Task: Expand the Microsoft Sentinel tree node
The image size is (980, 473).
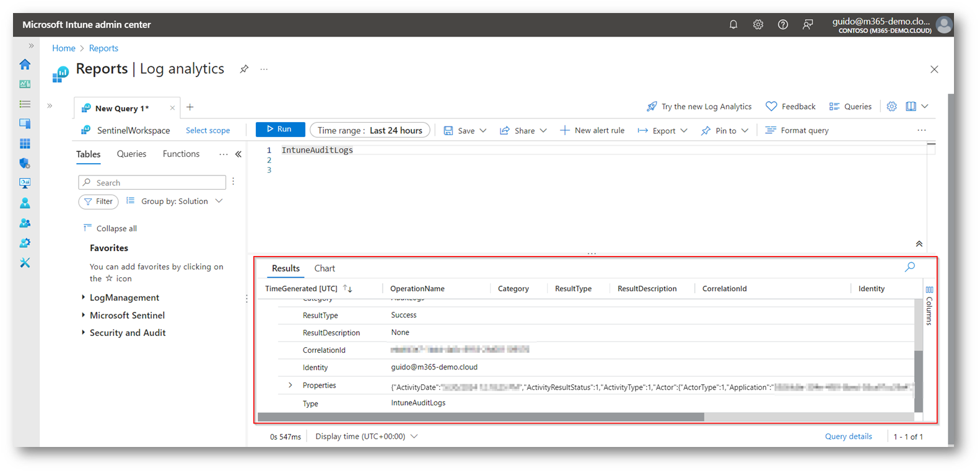Action: click(x=84, y=315)
